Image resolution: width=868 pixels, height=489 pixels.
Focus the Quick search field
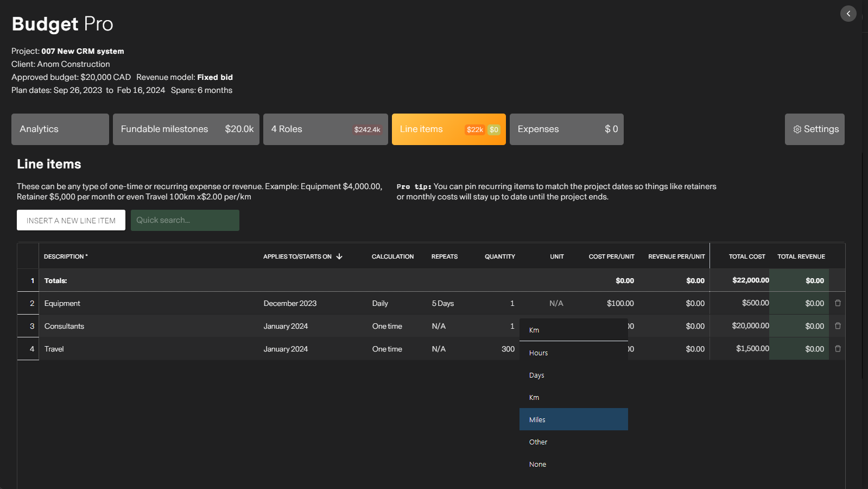click(x=185, y=220)
